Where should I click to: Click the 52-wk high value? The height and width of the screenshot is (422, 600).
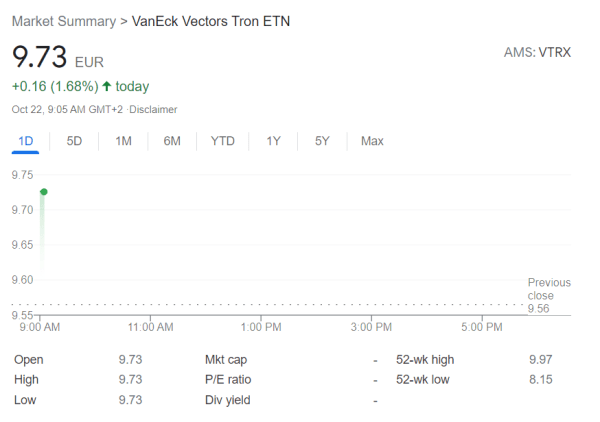coord(540,360)
